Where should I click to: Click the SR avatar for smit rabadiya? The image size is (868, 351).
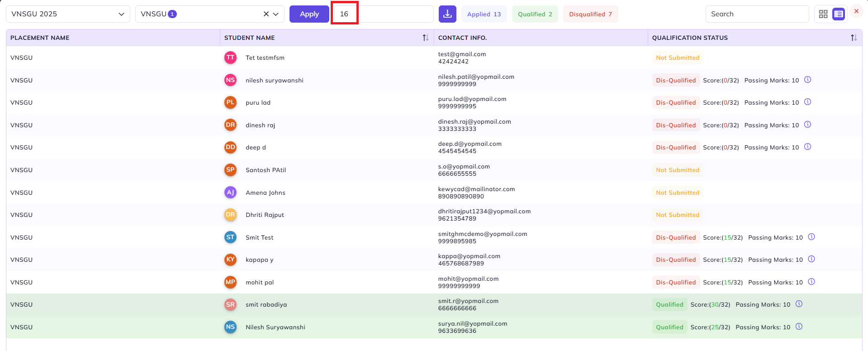point(231,304)
